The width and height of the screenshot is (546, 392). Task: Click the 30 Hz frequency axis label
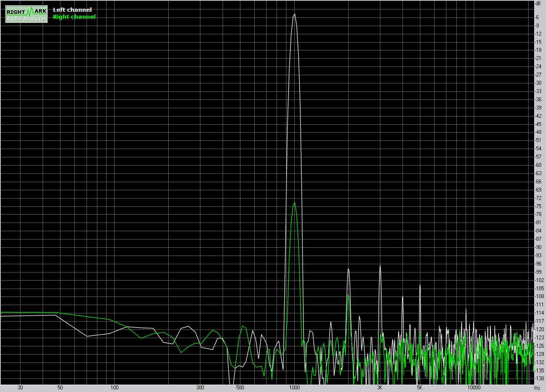point(20,388)
